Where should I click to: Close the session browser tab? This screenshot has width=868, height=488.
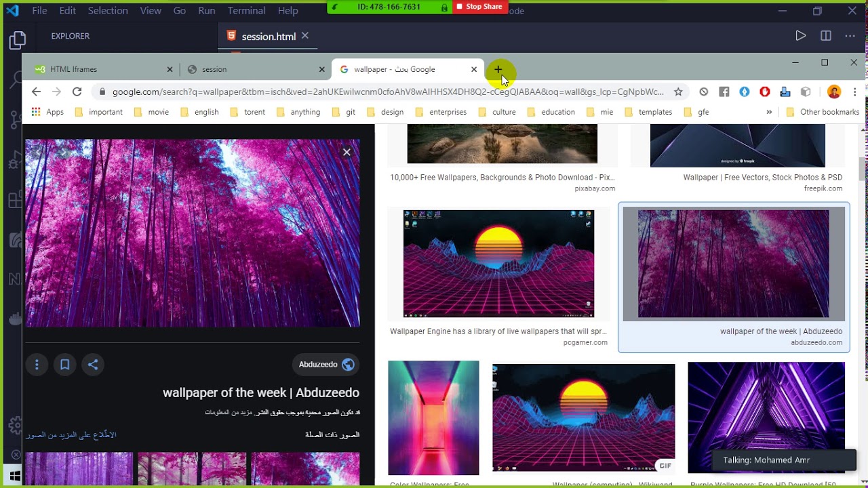pyautogui.click(x=321, y=69)
